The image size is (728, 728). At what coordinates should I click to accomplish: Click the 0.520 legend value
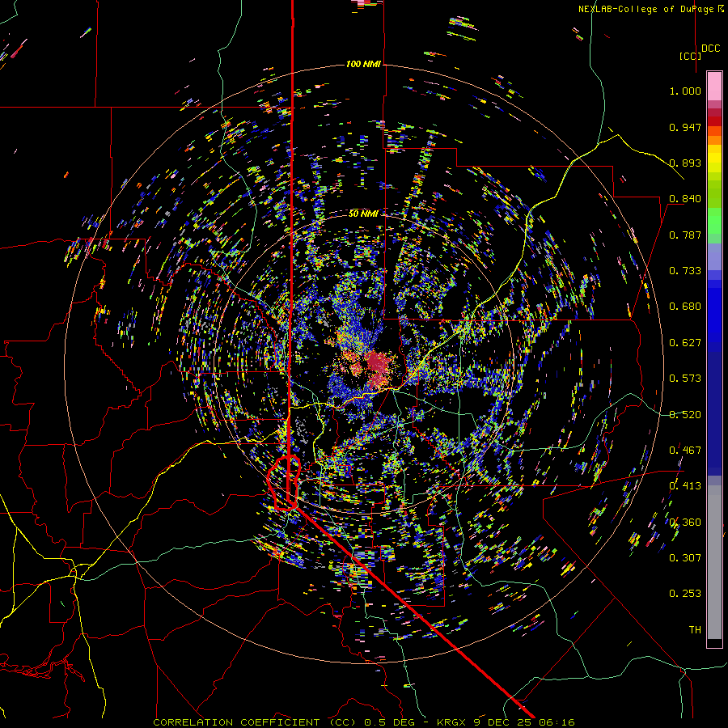(685, 414)
